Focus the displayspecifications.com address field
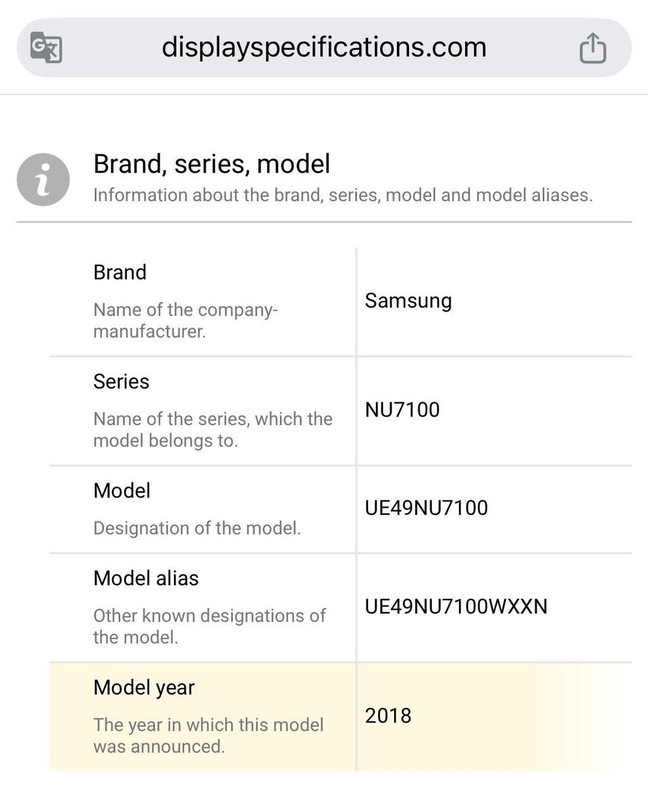648x812 pixels. pos(323,47)
